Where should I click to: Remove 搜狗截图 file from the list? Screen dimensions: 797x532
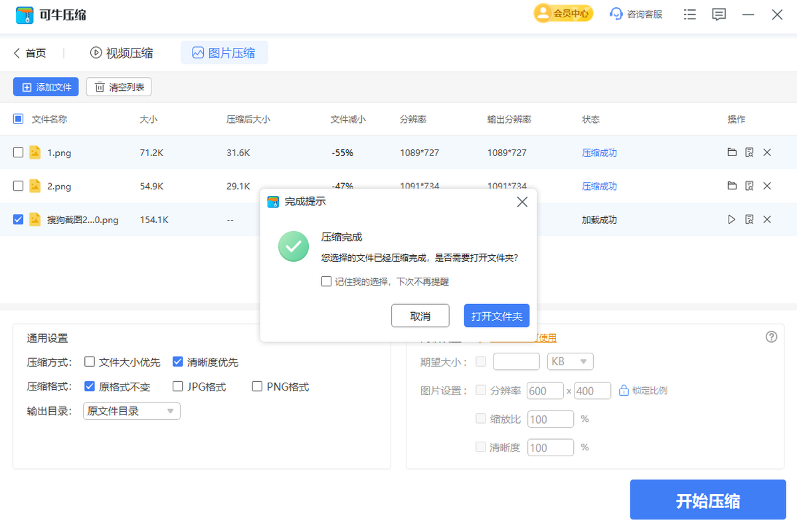(x=767, y=219)
